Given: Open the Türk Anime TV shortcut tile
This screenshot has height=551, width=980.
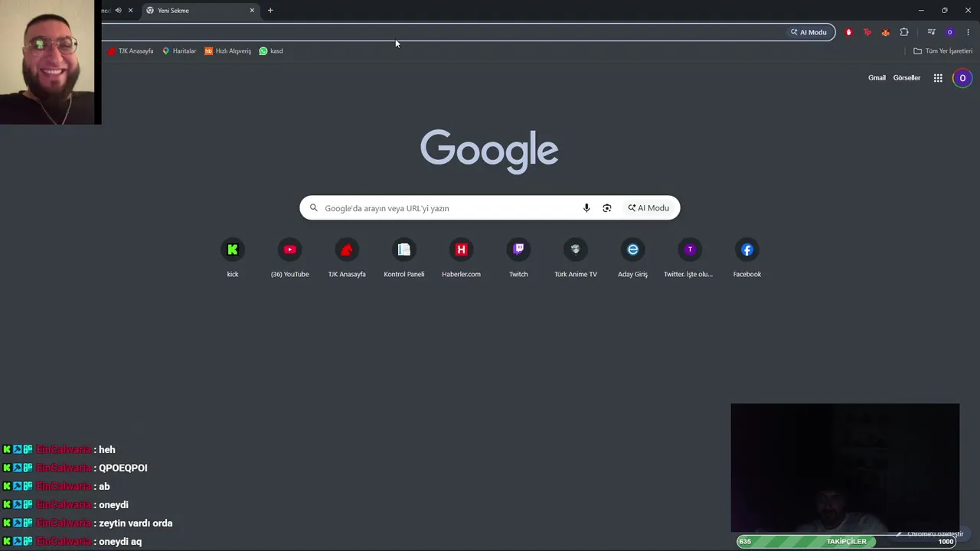Looking at the screenshot, I should coord(576,258).
